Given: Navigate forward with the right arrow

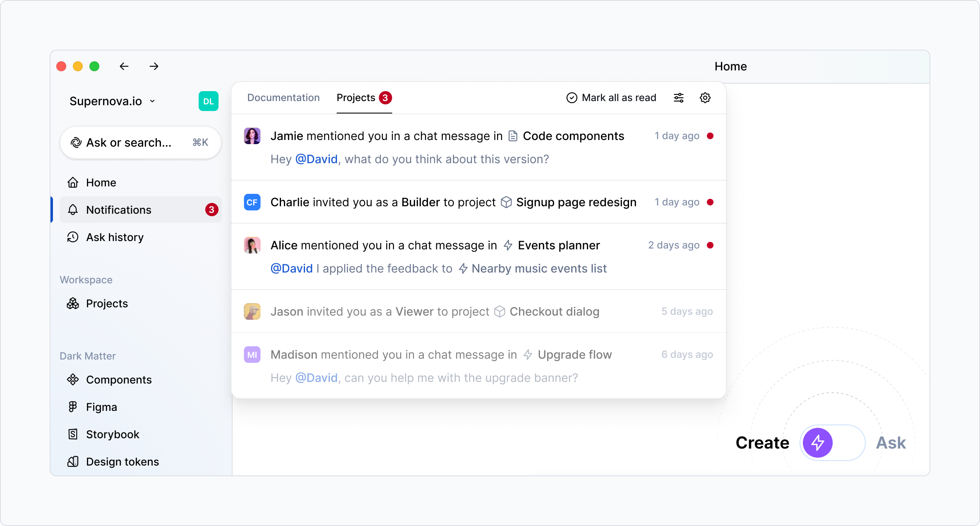Looking at the screenshot, I should 154,66.
